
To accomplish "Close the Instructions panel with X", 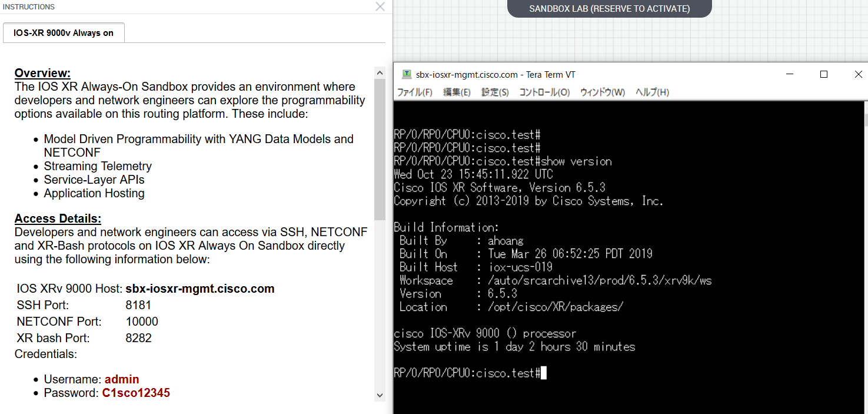I will click(x=380, y=6).
